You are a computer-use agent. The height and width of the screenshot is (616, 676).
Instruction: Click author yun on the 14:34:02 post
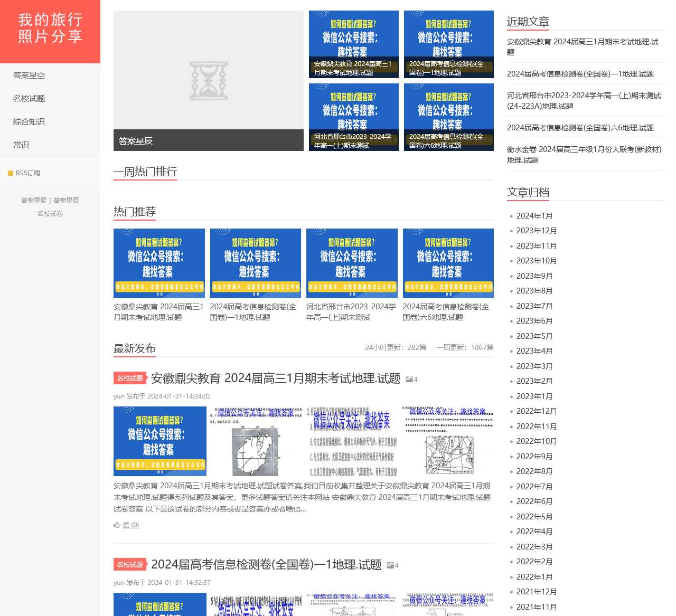[119, 396]
